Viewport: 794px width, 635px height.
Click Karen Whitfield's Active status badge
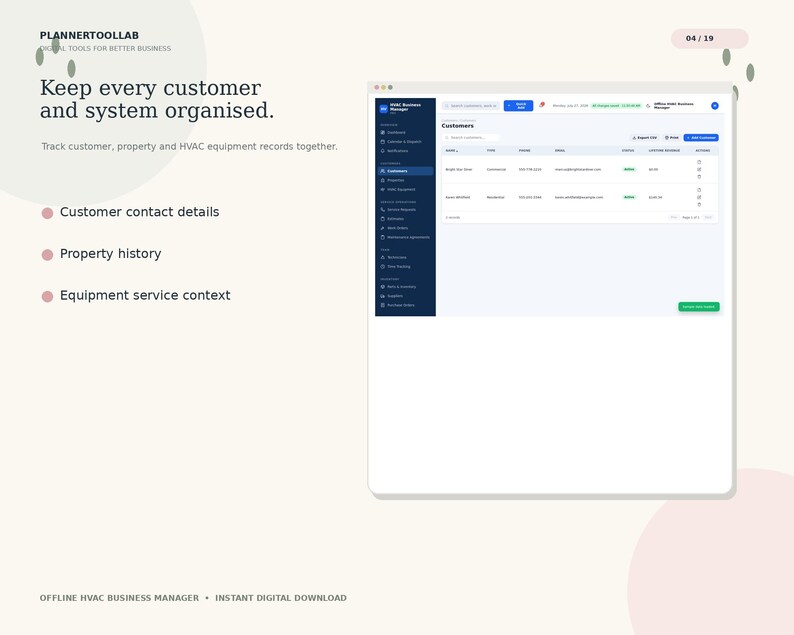(x=629, y=197)
